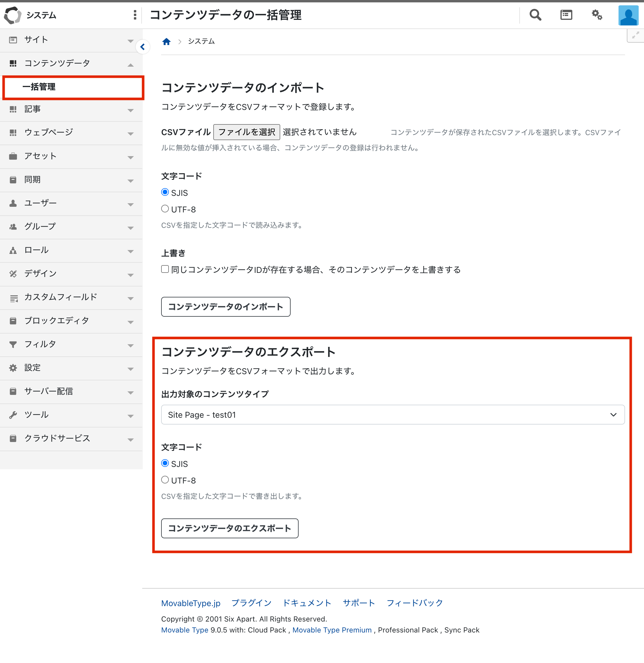Select UTF-8 encoding for import
This screenshot has width=644, height=663.
(165, 209)
